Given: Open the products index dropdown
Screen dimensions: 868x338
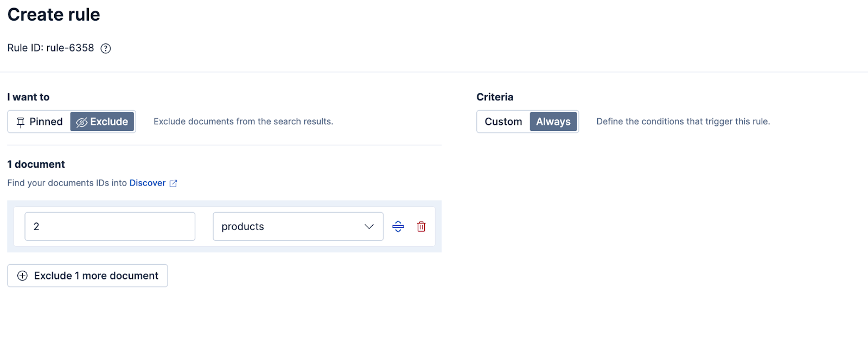Looking at the screenshot, I should [x=298, y=226].
